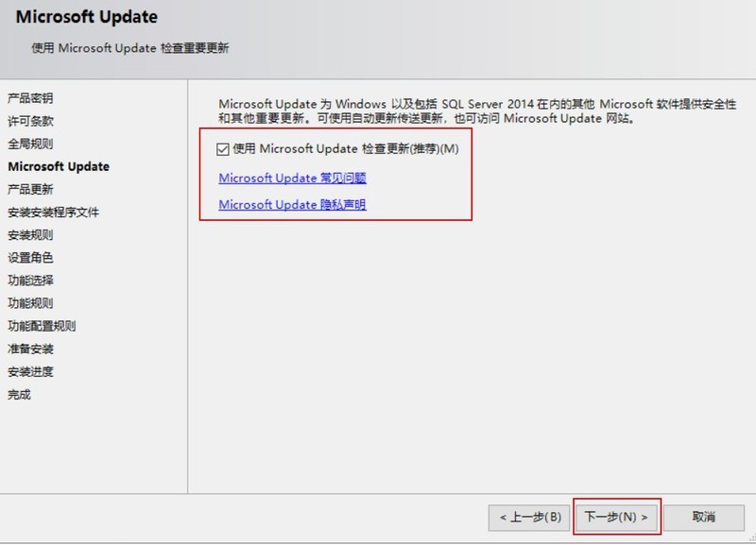
Task: Select the 设置角色 step
Action: pos(30,258)
